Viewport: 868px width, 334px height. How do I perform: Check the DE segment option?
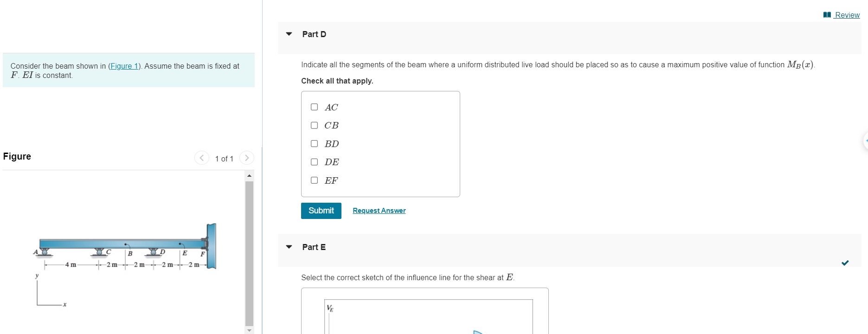[x=314, y=162]
